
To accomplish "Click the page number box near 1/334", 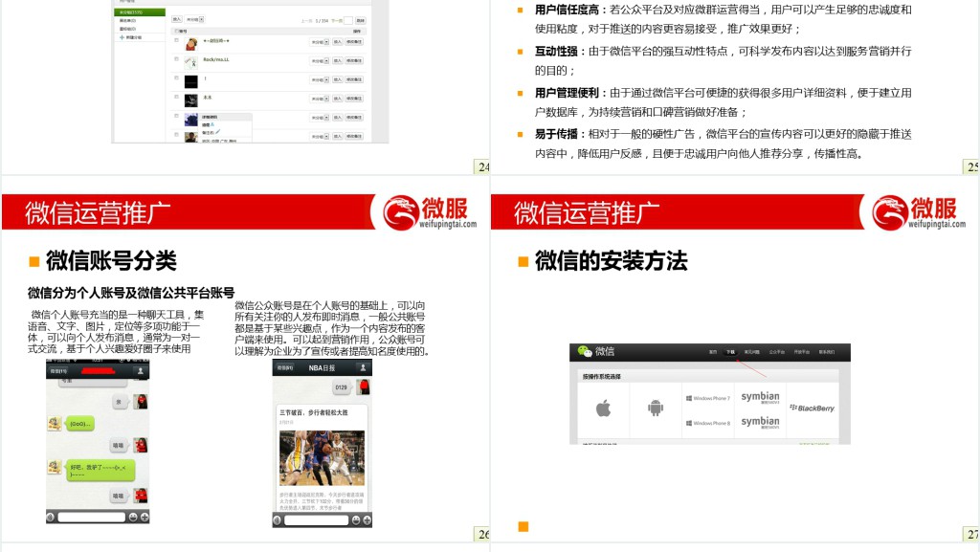I will point(348,21).
